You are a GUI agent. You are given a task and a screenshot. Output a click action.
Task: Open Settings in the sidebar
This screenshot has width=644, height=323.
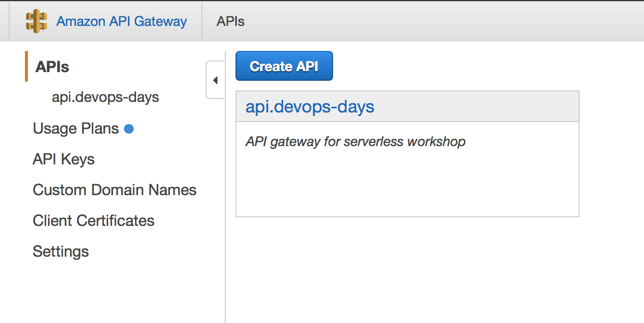coord(61,252)
